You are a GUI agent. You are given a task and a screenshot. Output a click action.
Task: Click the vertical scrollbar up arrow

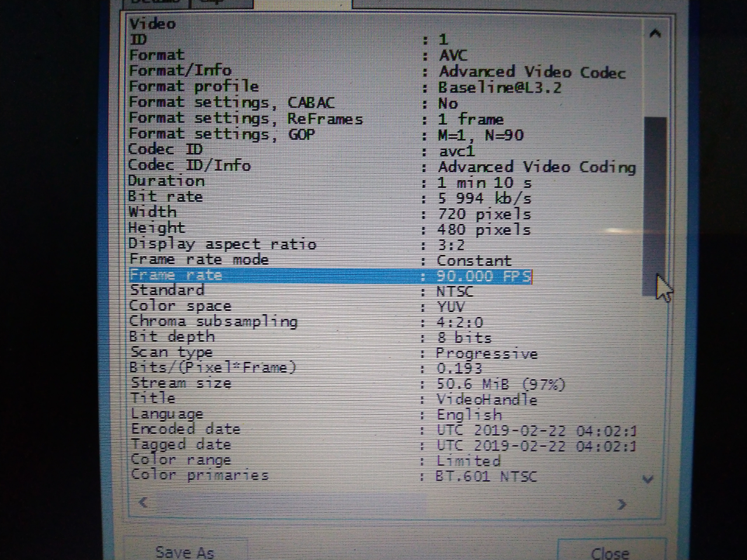coord(654,33)
